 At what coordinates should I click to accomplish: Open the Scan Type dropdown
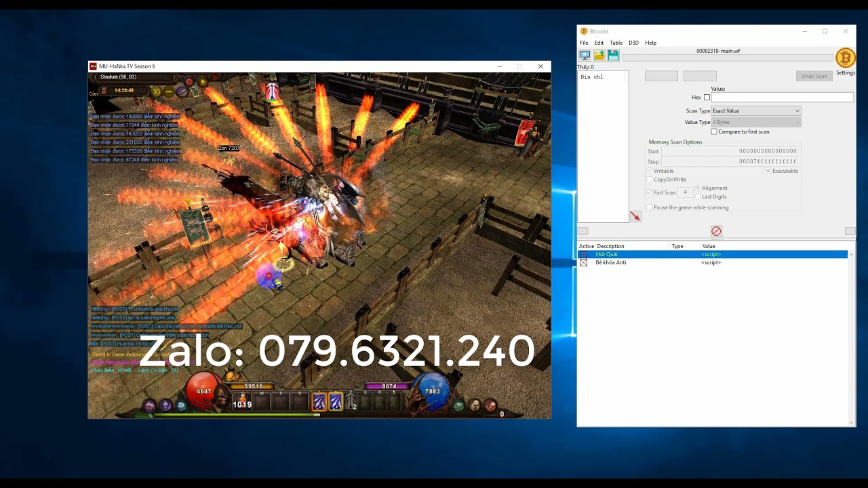(756, 110)
